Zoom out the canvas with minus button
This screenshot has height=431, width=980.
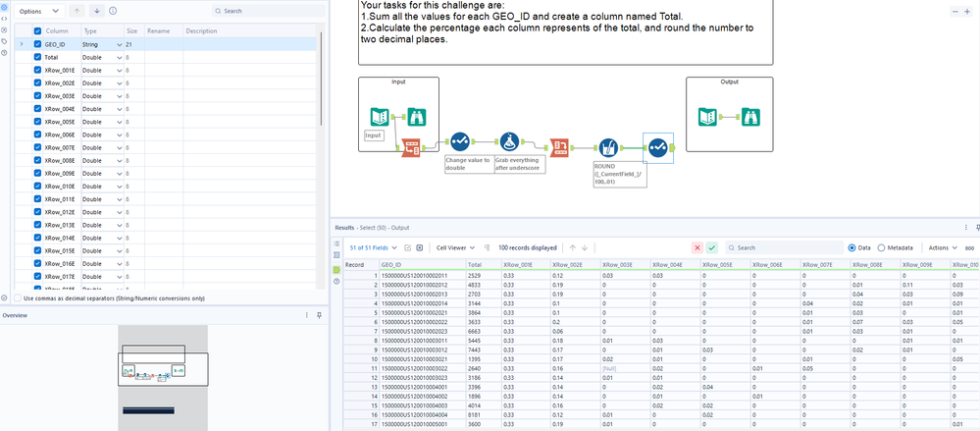click(x=956, y=11)
